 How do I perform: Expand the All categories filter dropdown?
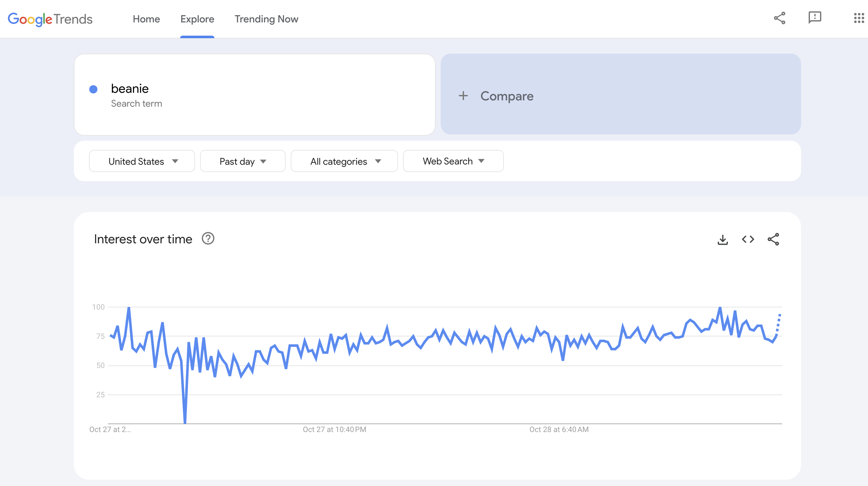[x=345, y=160]
